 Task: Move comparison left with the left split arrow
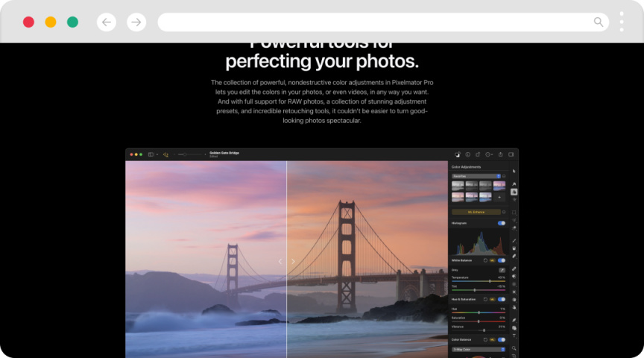click(x=280, y=261)
